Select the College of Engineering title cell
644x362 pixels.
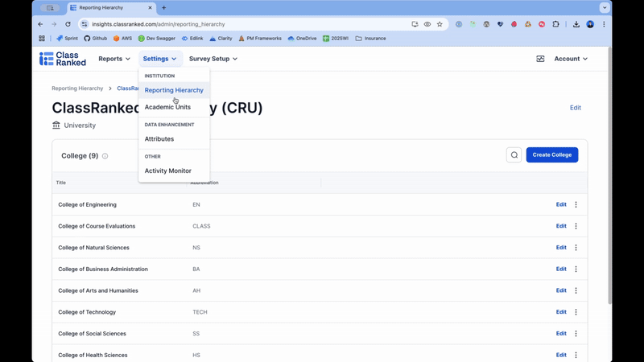pos(87,204)
